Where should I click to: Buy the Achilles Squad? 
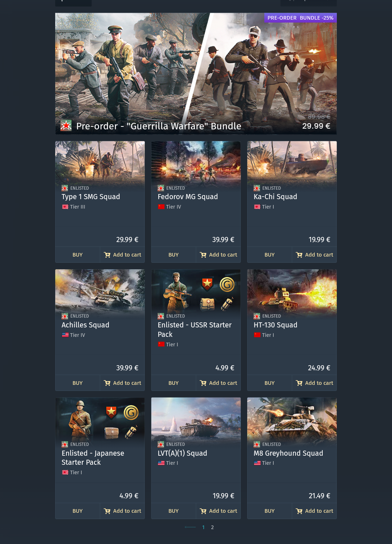click(x=78, y=383)
